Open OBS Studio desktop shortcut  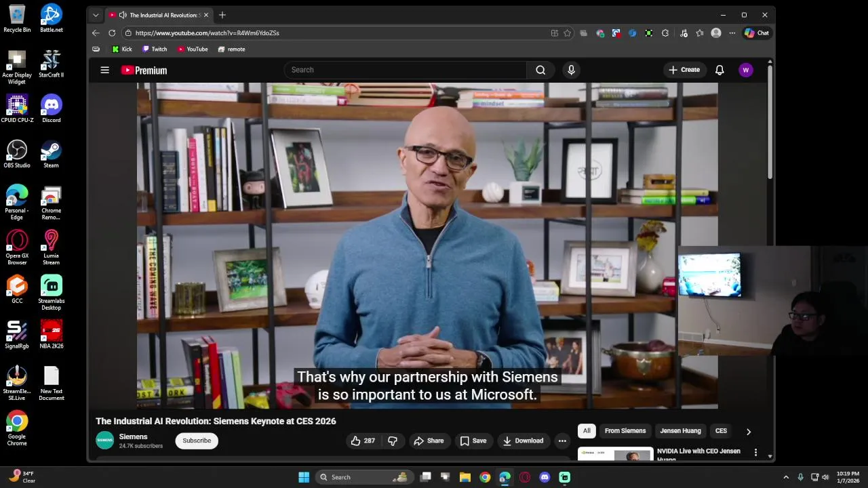coord(17,154)
